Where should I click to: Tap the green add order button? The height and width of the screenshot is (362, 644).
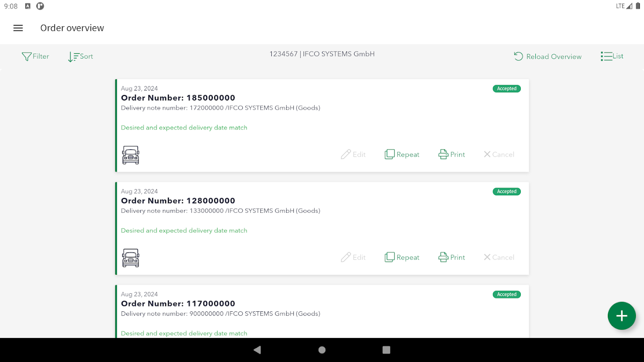click(621, 316)
